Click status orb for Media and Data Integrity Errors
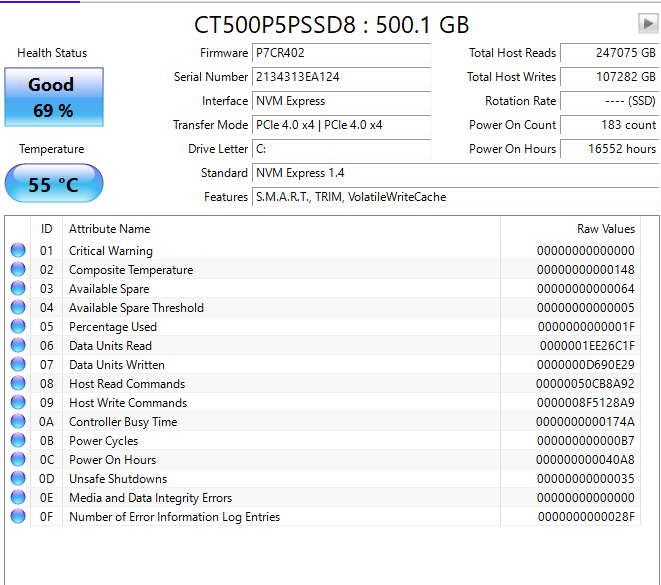 pyautogui.click(x=18, y=497)
